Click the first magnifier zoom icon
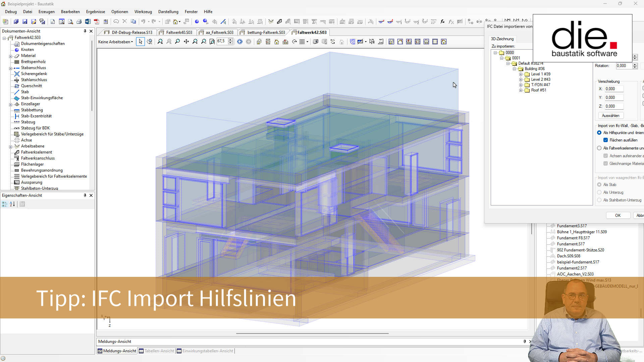Viewport: 644px width, 362px height. (160, 42)
